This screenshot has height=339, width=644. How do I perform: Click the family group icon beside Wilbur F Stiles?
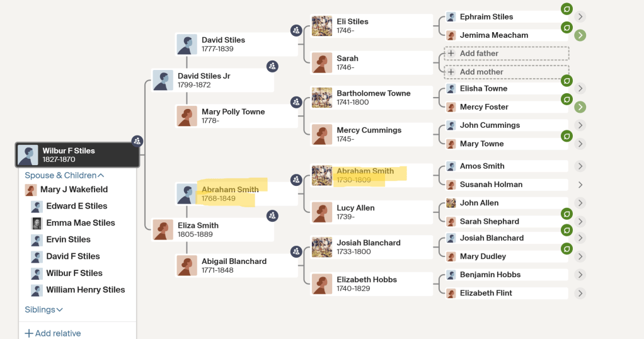(137, 141)
